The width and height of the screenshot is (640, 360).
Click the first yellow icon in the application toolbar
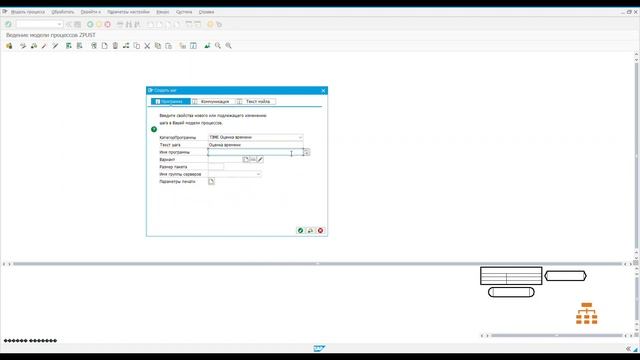coord(9,46)
